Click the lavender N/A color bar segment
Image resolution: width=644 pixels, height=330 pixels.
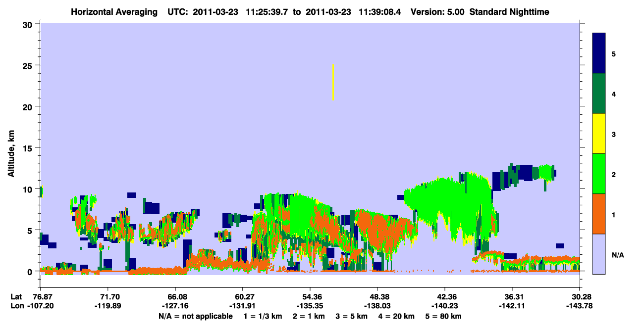[x=599, y=254]
